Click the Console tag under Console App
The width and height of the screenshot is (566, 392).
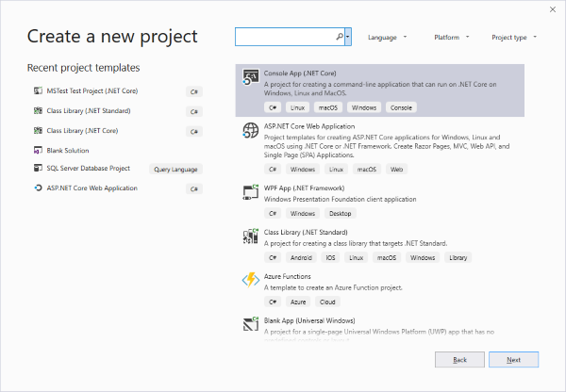(401, 107)
